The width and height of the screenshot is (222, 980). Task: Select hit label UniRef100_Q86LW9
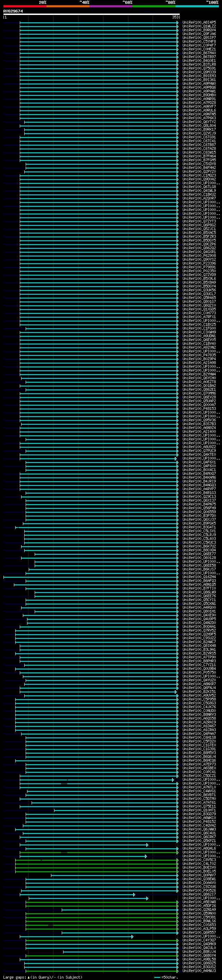[199, 592]
